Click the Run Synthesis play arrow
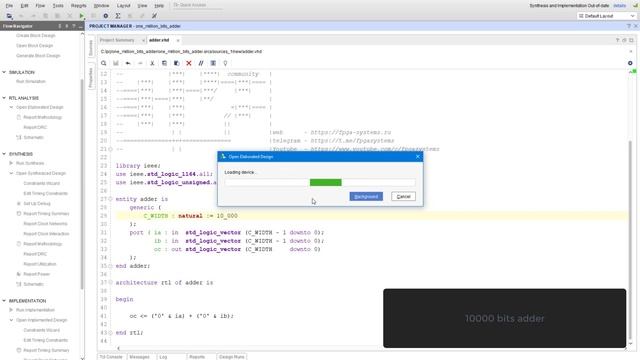Viewport: 640px width, 360px height. (x=11, y=163)
